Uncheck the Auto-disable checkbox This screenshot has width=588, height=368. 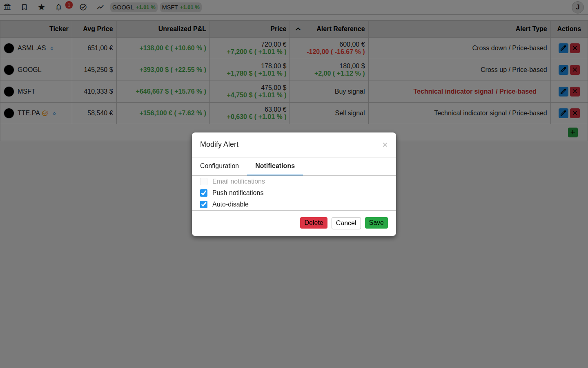tap(204, 204)
